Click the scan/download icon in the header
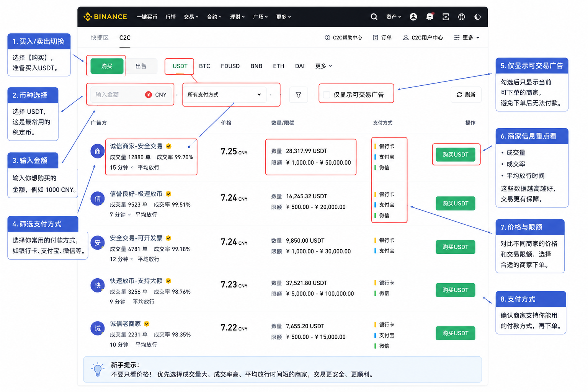Viewport: 588px width, 392px height. click(x=446, y=17)
